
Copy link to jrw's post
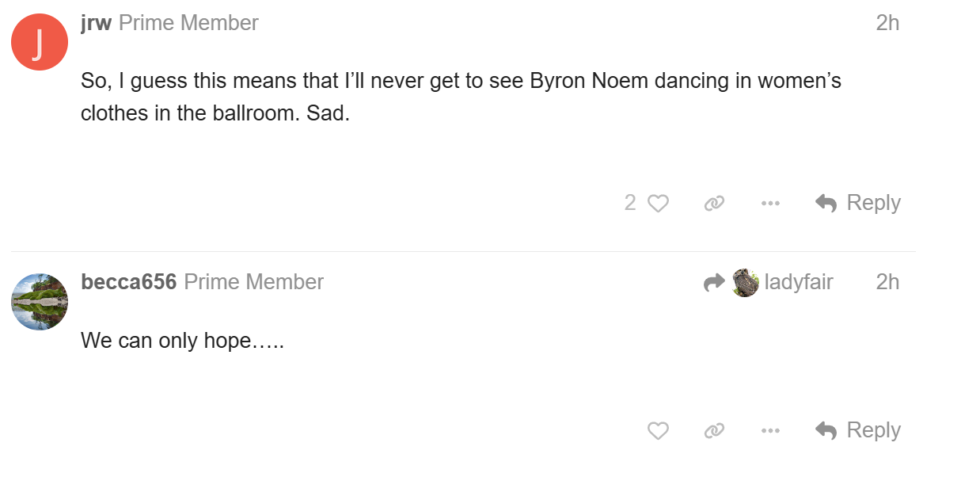point(714,204)
